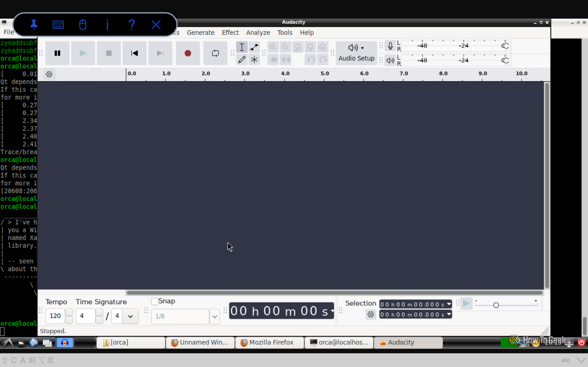Toggle the Loop button
Screen dimensions: 588x367
[215, 53]
